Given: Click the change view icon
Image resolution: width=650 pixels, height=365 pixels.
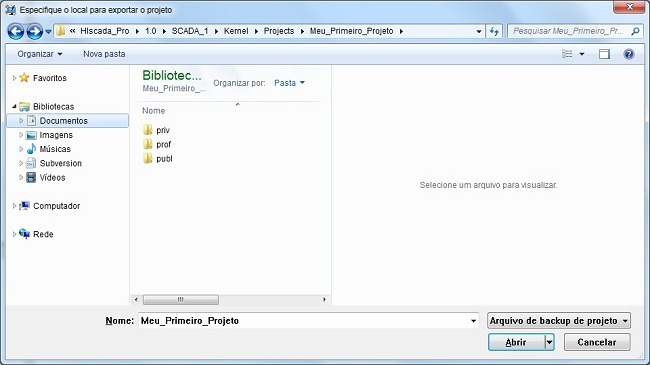Looking at the screenshot, I should click(567, 54).
